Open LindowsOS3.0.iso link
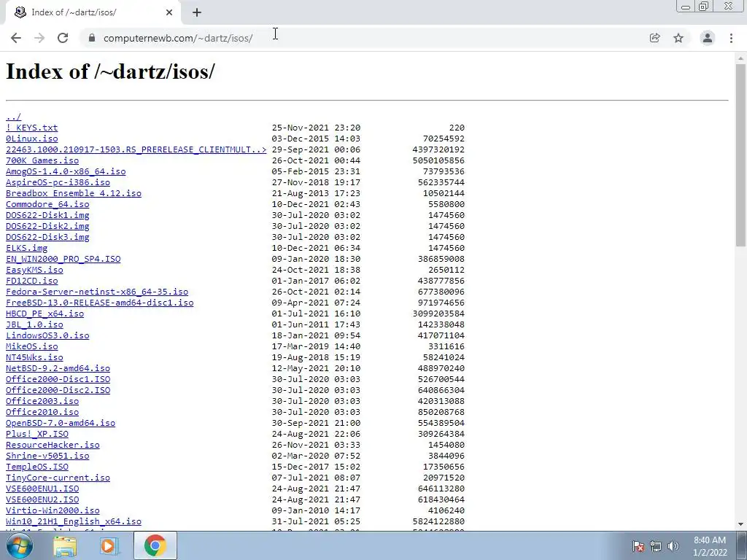 tap(47, 335)
